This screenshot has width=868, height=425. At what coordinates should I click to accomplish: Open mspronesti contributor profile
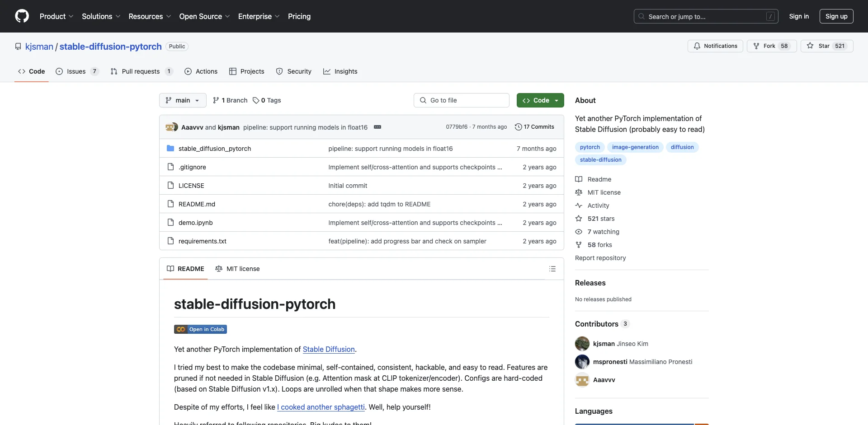pyautogui.click(x=610, y=362)
